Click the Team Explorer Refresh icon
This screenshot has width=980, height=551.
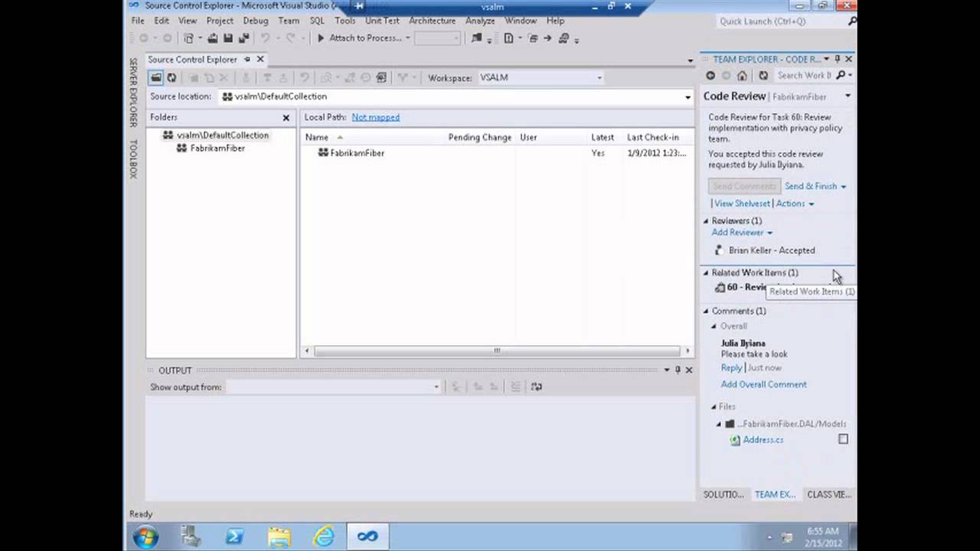coord(763,76)
